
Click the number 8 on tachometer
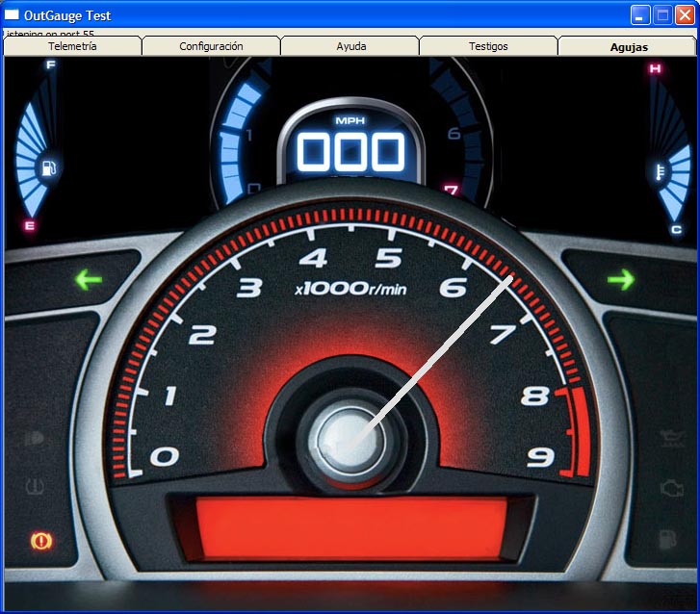(x=534, y=396)
